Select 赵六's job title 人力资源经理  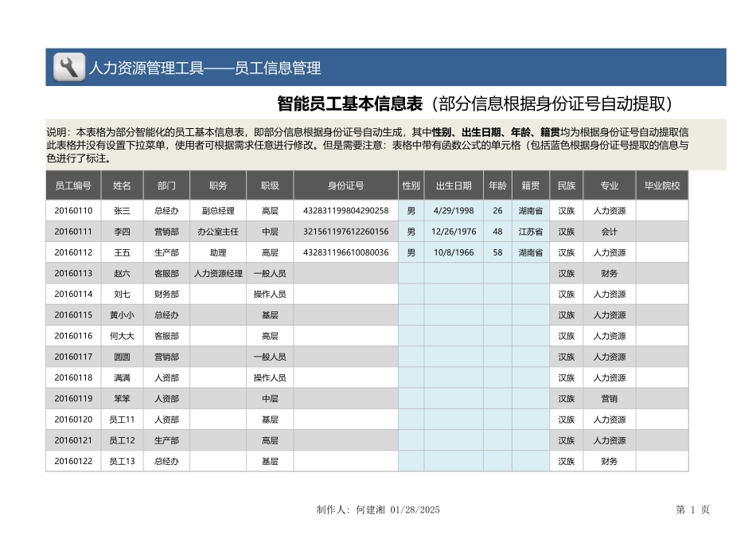[x=218, y=273]
